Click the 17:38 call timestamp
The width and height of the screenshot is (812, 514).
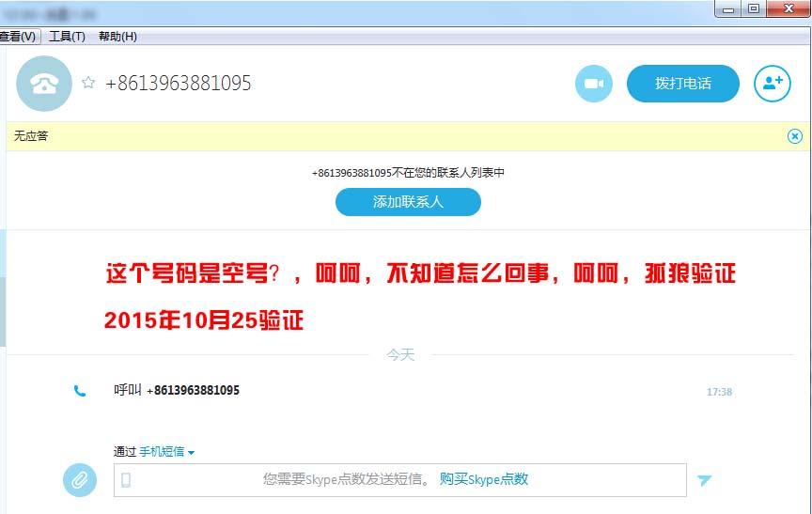tap(719, 392)
